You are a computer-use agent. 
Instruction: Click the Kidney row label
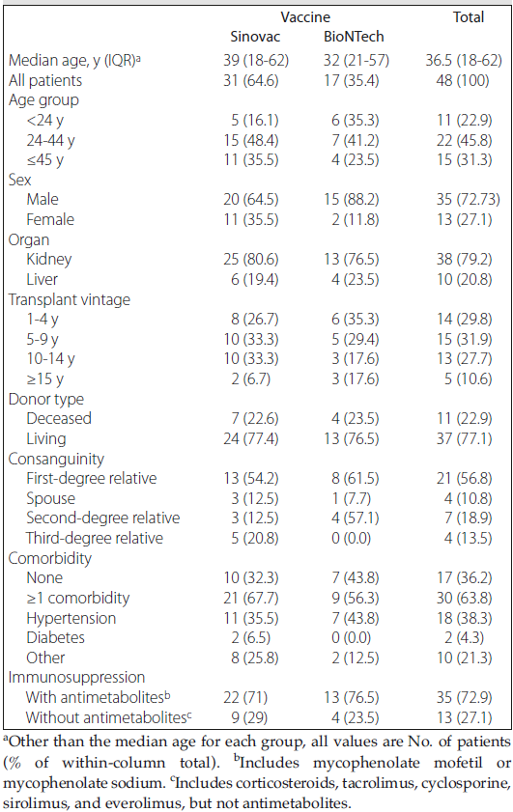pos(49,260)
